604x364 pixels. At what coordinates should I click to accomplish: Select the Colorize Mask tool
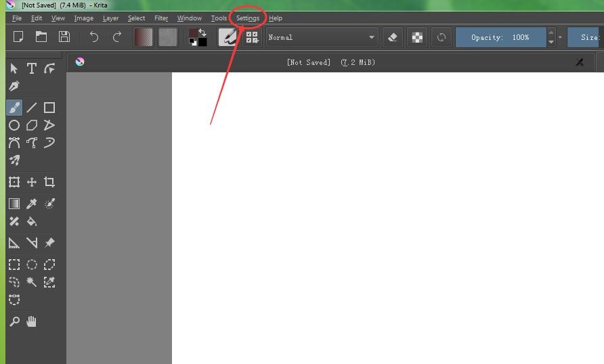pos(49,204)
